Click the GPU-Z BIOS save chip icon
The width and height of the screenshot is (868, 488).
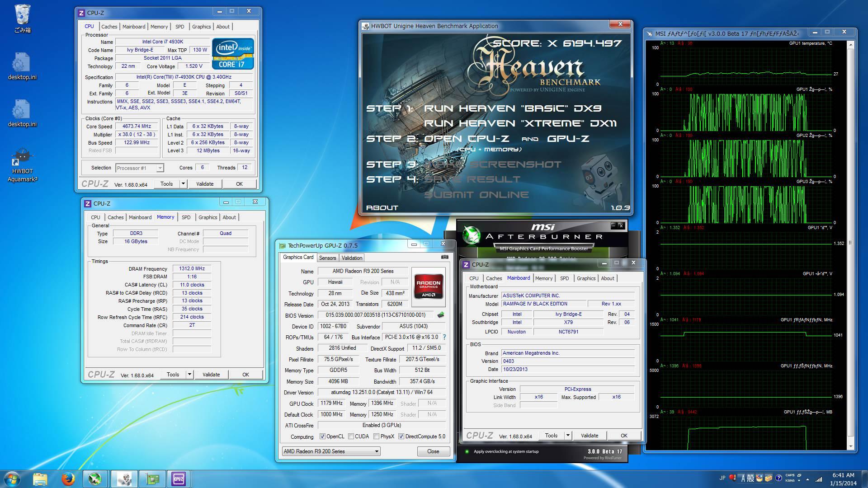[441, 315]
